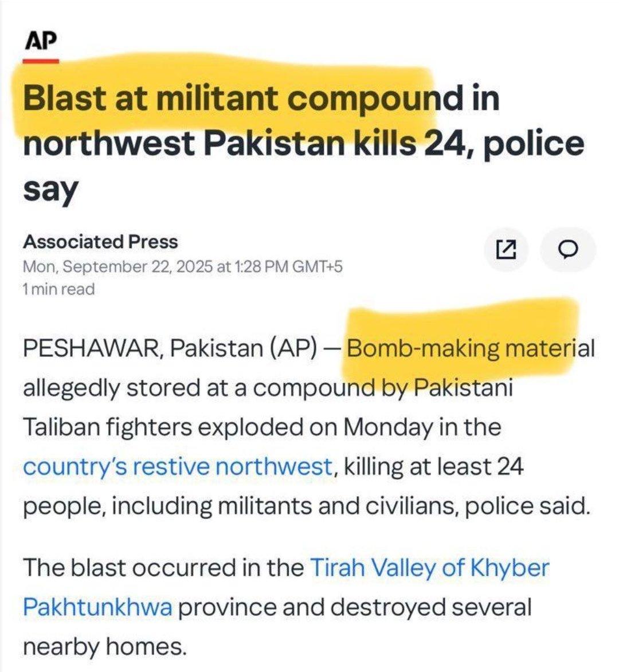Follow the "country's restive northwest" link

178,466
